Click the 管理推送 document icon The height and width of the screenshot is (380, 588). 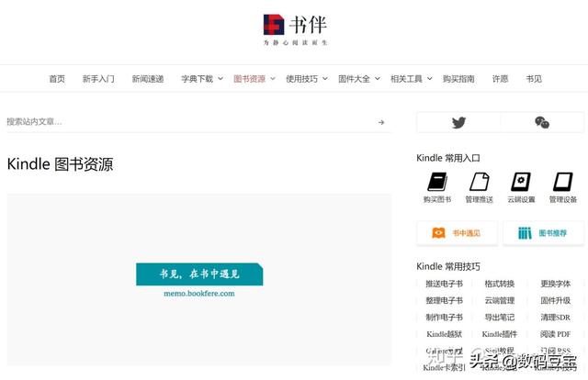tap(480, 182)
